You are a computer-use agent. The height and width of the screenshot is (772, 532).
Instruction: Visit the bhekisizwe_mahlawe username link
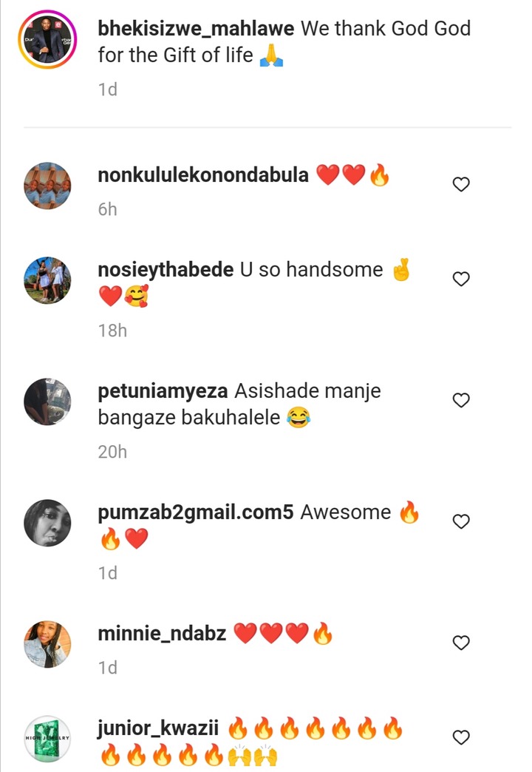[x=196, y=29]
